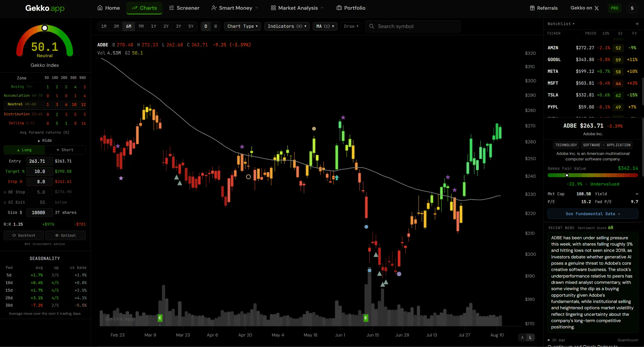Select the Short trade tab

click(x=65, y=150)
